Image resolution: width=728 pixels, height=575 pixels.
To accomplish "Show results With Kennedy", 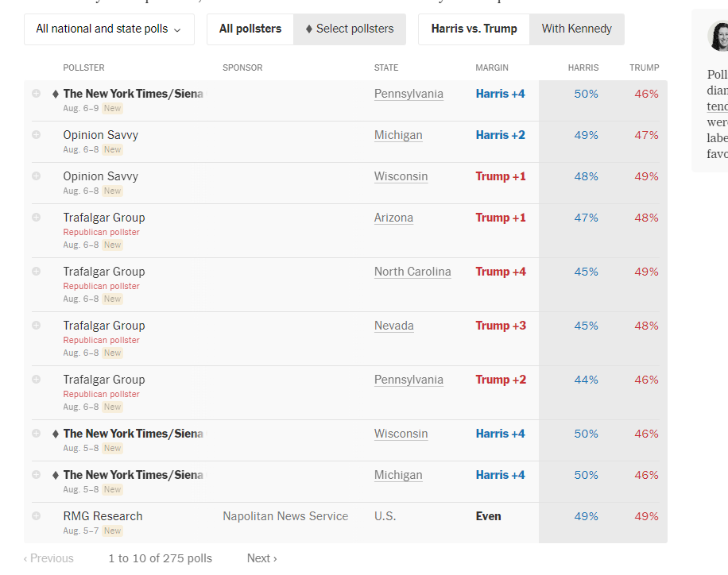I will [x=576, y=29].
